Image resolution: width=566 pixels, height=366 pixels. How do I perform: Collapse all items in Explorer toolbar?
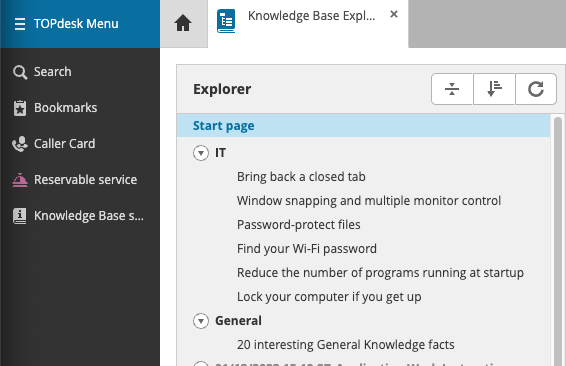(452, 89)
